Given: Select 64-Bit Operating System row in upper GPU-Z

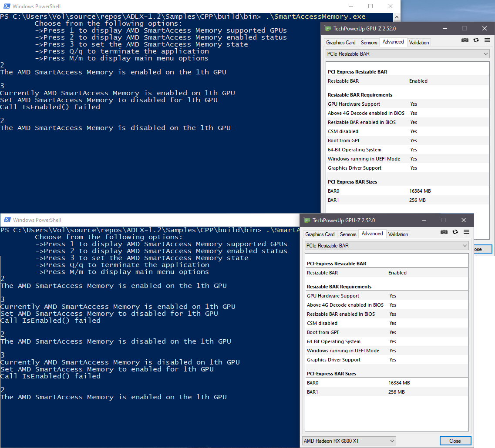Looking at the screenshot, I should point(407,150).
